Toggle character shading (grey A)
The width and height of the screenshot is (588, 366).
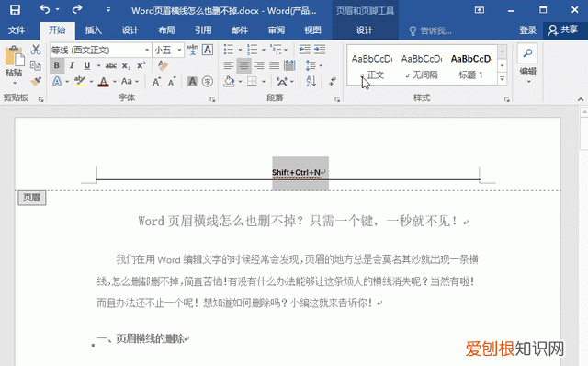point(192,81)
